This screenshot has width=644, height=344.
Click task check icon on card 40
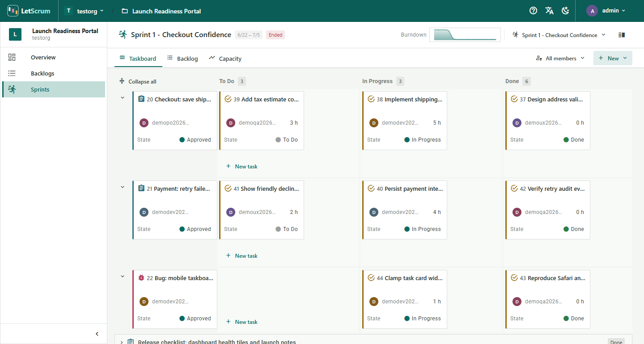coord(371,189)
